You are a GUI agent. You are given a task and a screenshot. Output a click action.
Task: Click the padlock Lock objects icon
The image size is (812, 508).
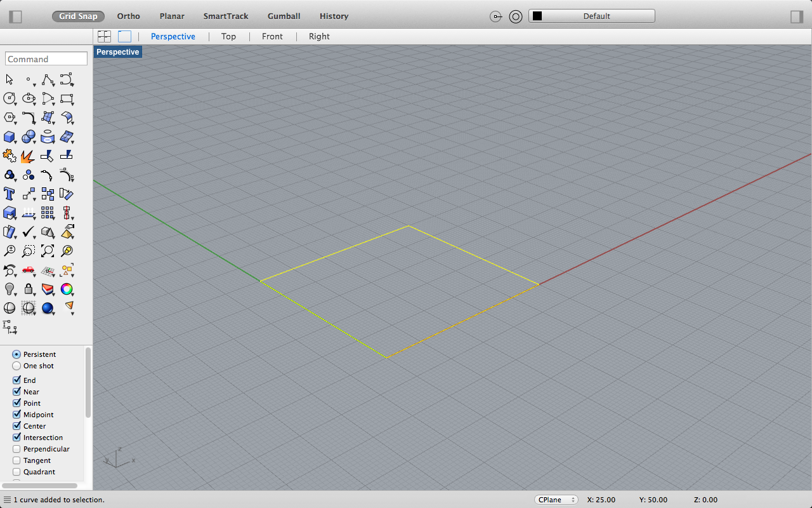click(x=29, y=289)
